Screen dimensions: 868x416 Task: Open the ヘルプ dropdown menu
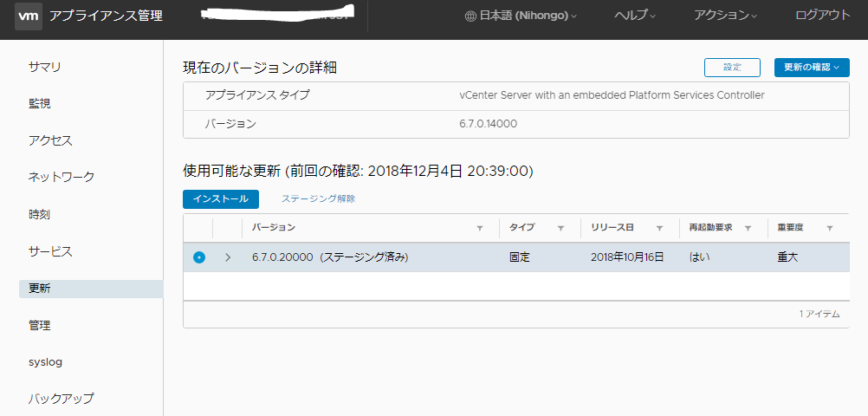coord(635,16)
